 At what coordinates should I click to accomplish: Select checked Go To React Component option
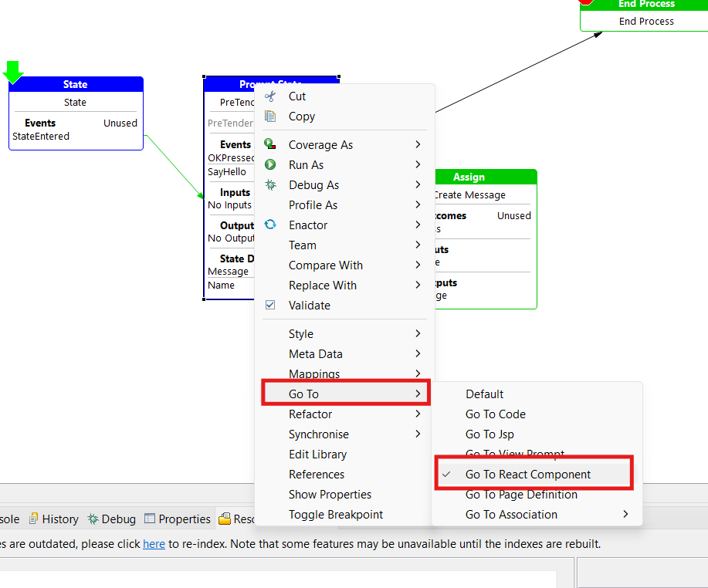pos(534,475)
